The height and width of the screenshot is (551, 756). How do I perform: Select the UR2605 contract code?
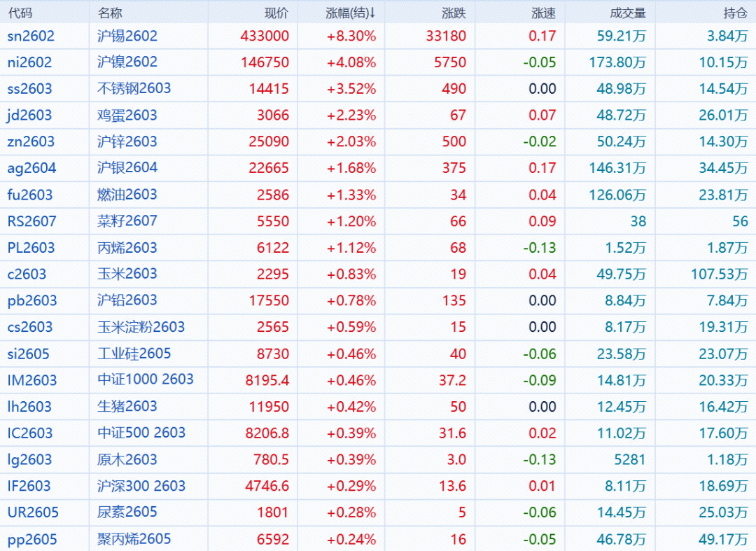tap(33, 512)
